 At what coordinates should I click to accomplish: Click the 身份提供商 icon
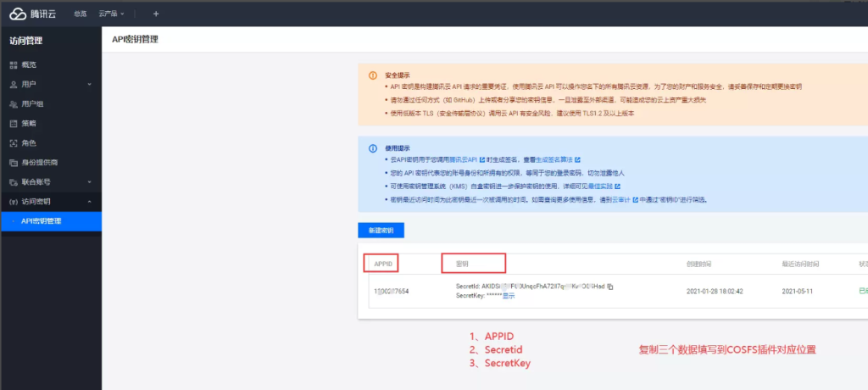(x=14, y=163)
